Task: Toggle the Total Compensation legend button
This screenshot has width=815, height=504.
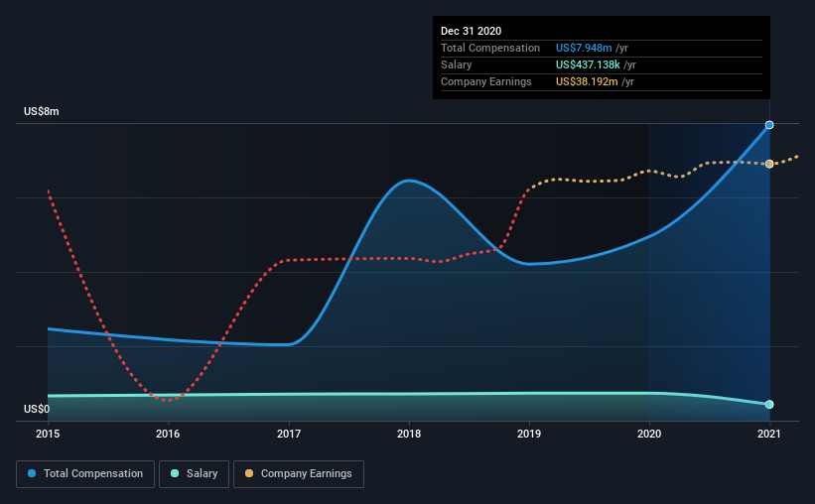Action: [85, 474]
